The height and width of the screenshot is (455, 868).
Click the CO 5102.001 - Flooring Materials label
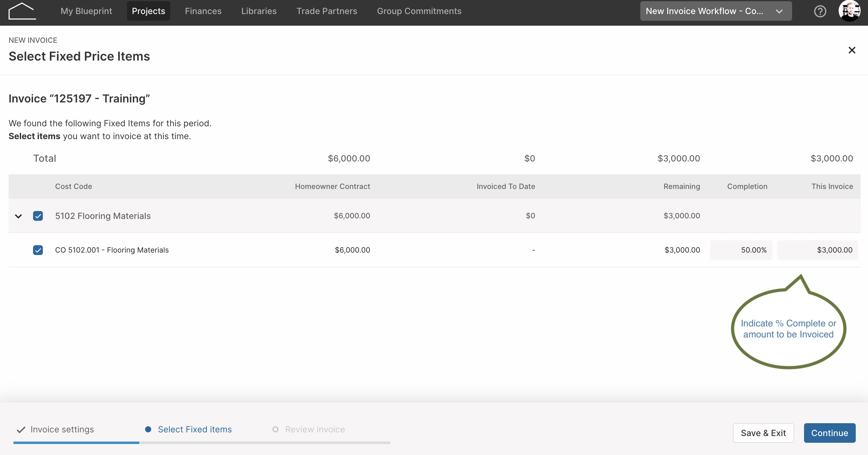point(112,250)
